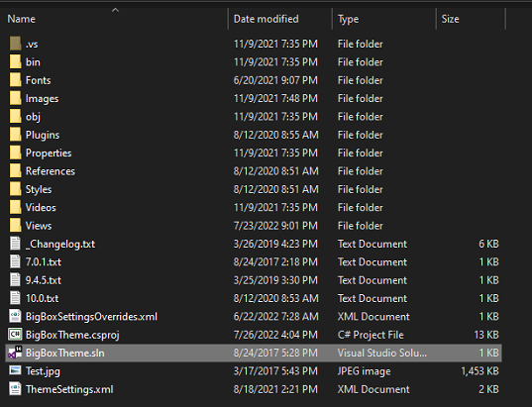532x407 pixels.
Task: Click the ThemeSettings.xml file icon
Action: (15, 389)
